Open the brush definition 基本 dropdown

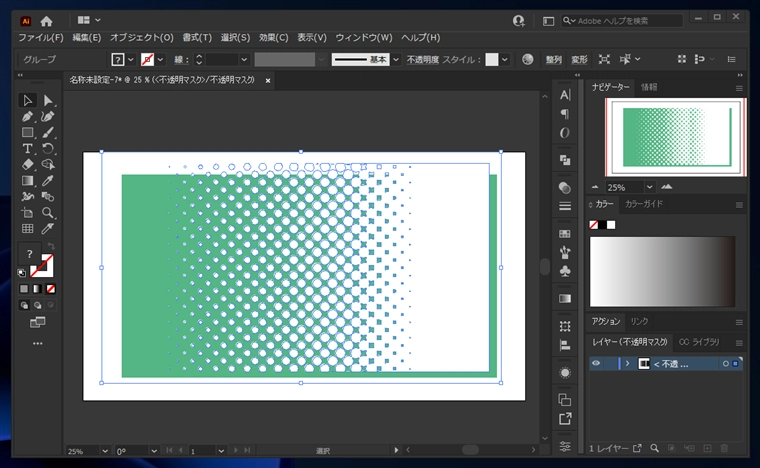coord(396,60)
